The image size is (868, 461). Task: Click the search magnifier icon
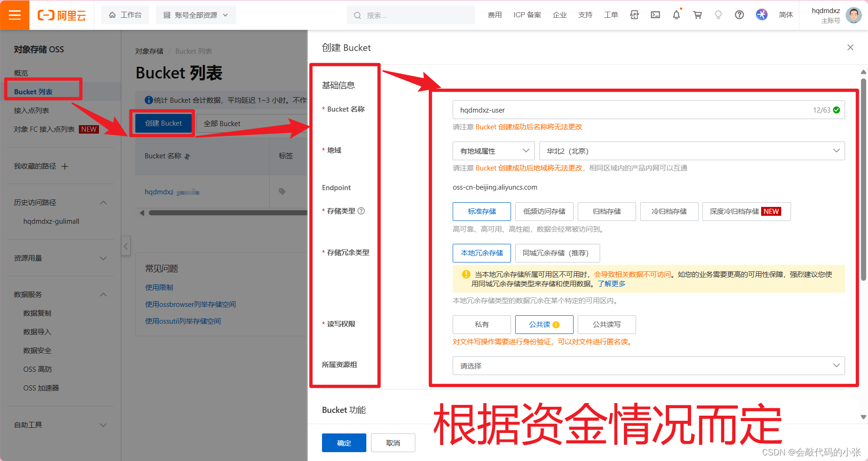357,15
